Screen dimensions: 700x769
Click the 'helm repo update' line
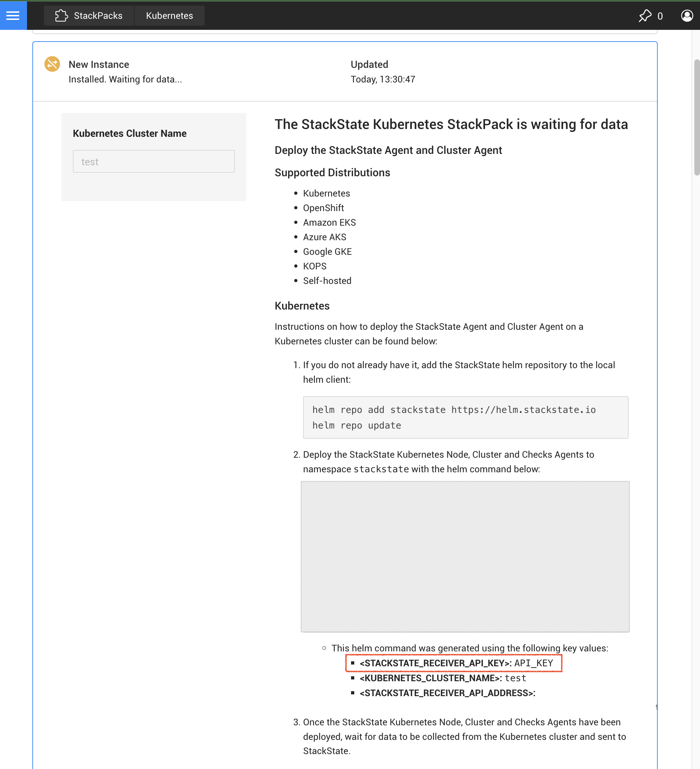[356, 425]
